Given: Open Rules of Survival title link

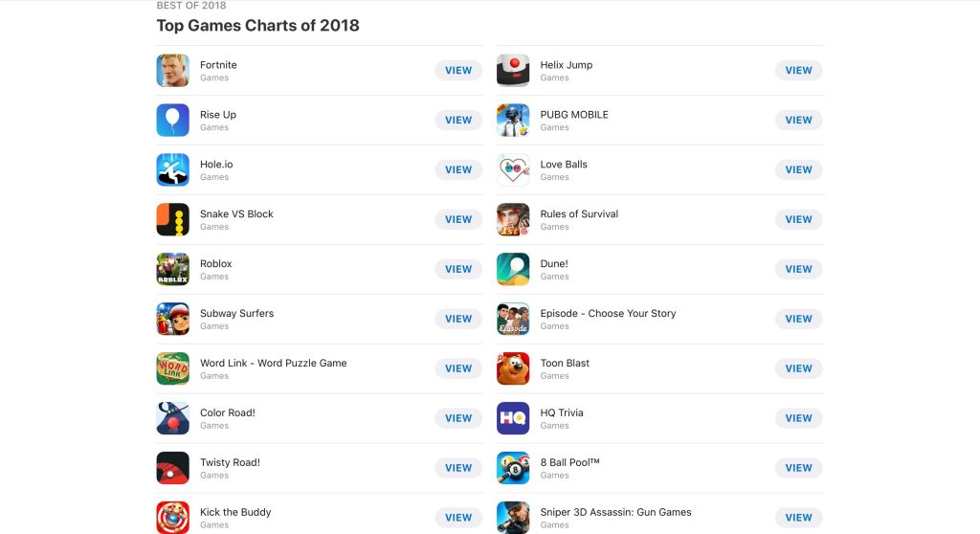Looking at the screenshot, I should [579, 213].
